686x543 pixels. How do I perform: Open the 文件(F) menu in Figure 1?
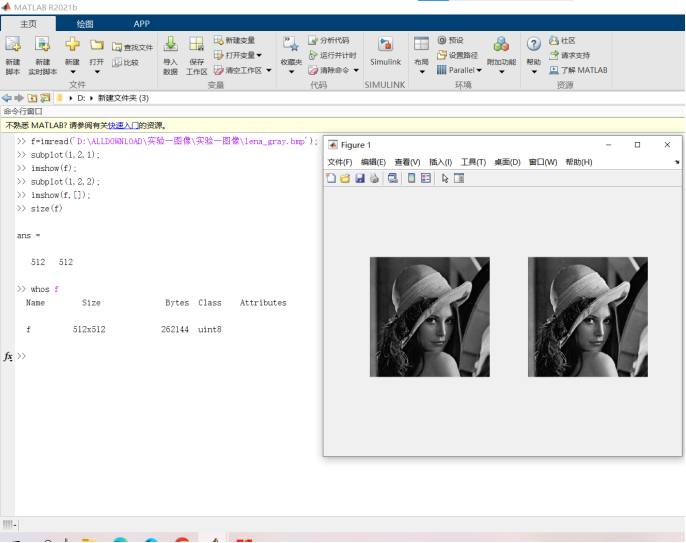click(x=340, y=162)
